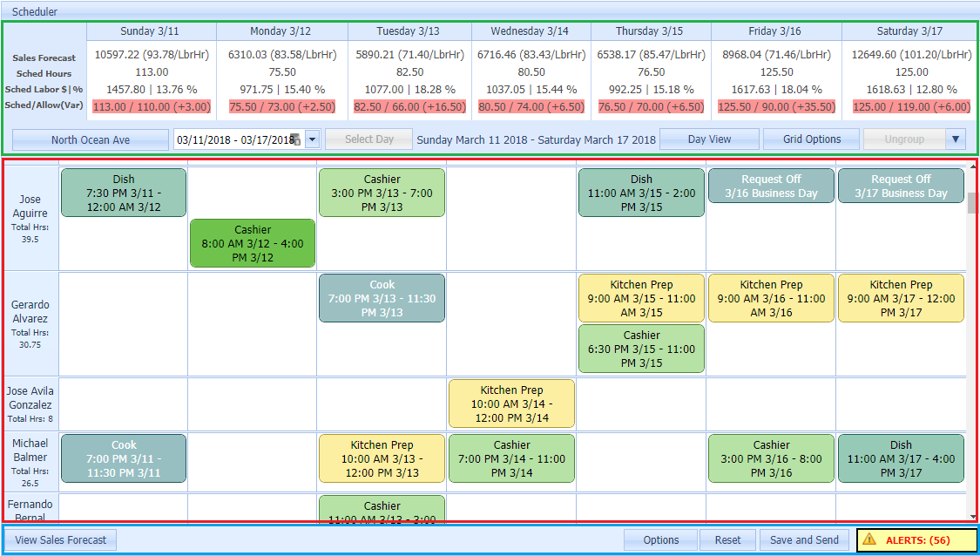Click the calendar icon in date range field
This screenshot has width=980, height=556.
(x=295, y=139)
